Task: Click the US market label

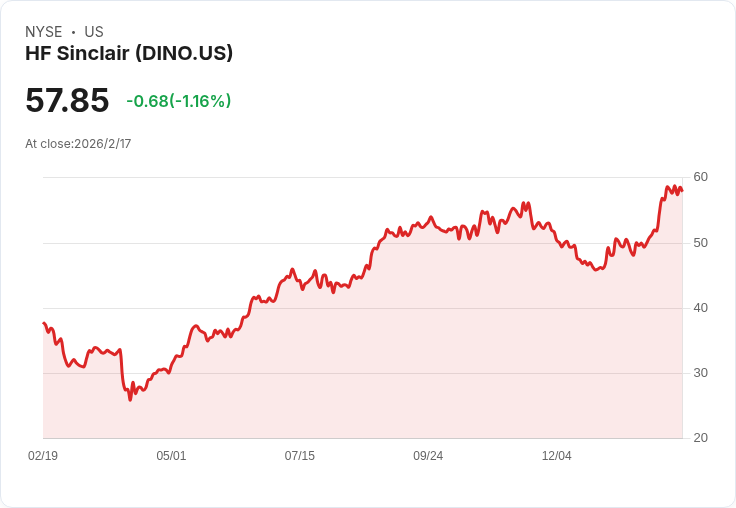Action: pos(94,32)
